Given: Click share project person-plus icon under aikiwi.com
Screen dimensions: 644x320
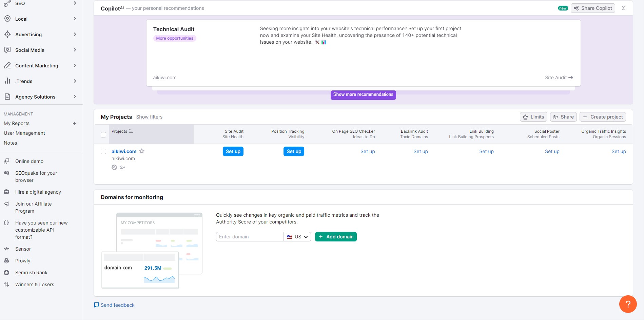Looking at the screenshot, I should pos(122,167).
